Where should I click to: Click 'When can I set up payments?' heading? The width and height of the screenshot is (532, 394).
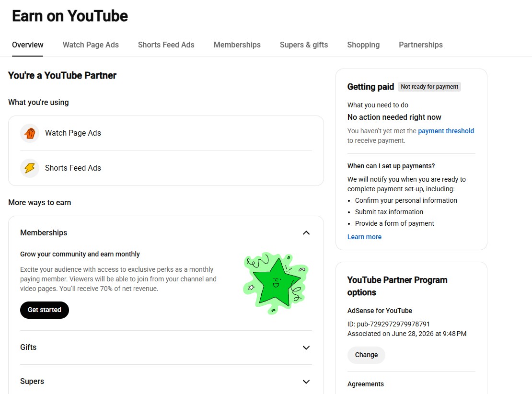point(391,166)
